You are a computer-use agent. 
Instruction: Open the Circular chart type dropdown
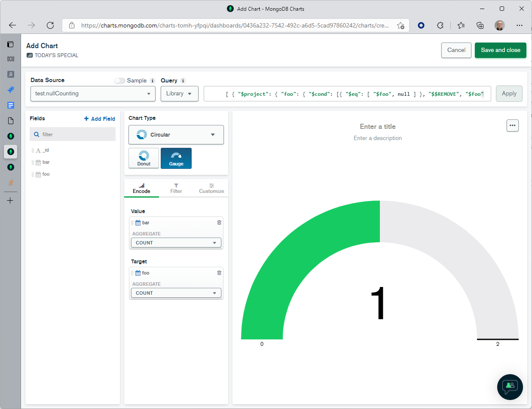tap(176, 135)
